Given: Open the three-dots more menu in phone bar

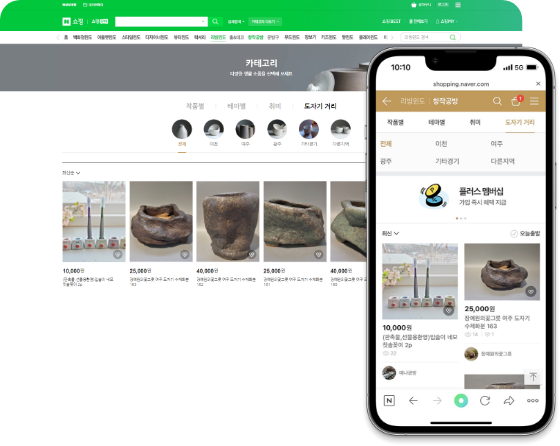Looking at the screenshot, I should [532, 401].
